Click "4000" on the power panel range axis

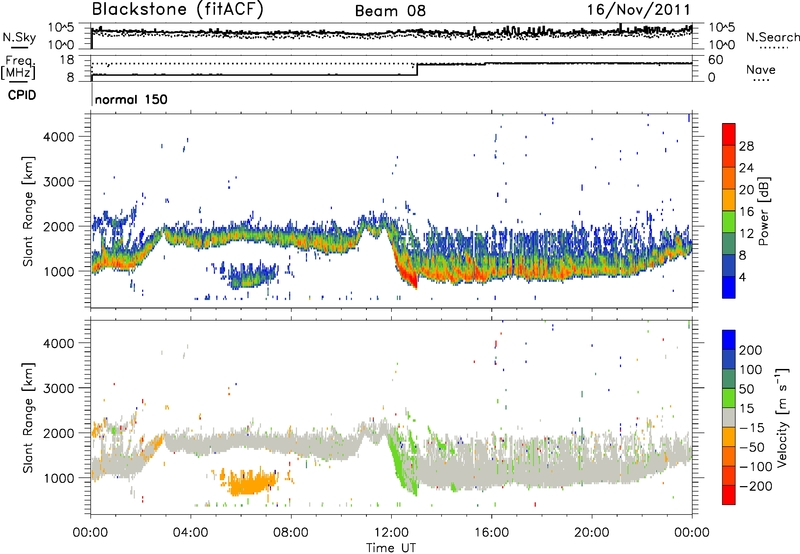click(x=58, y=137)
